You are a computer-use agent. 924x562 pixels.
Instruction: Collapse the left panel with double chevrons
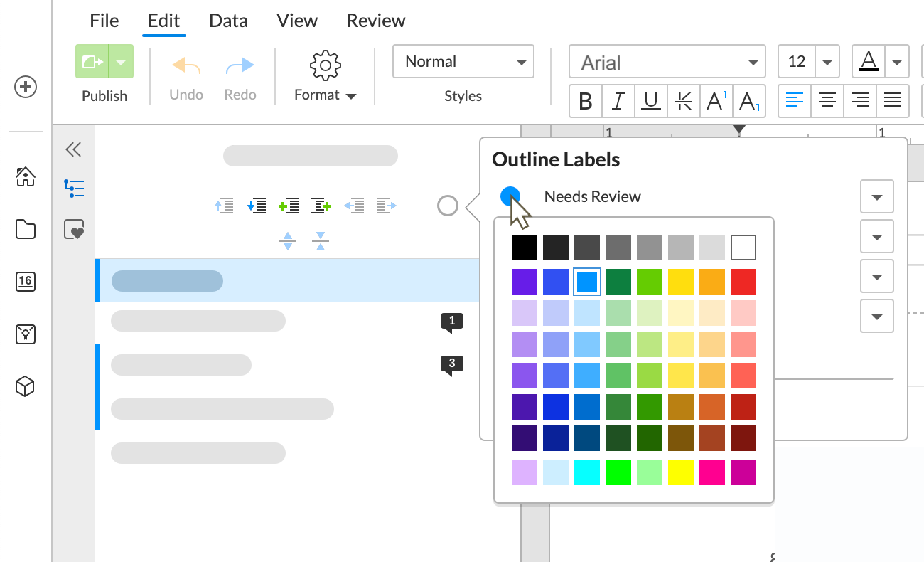point(73,150)
